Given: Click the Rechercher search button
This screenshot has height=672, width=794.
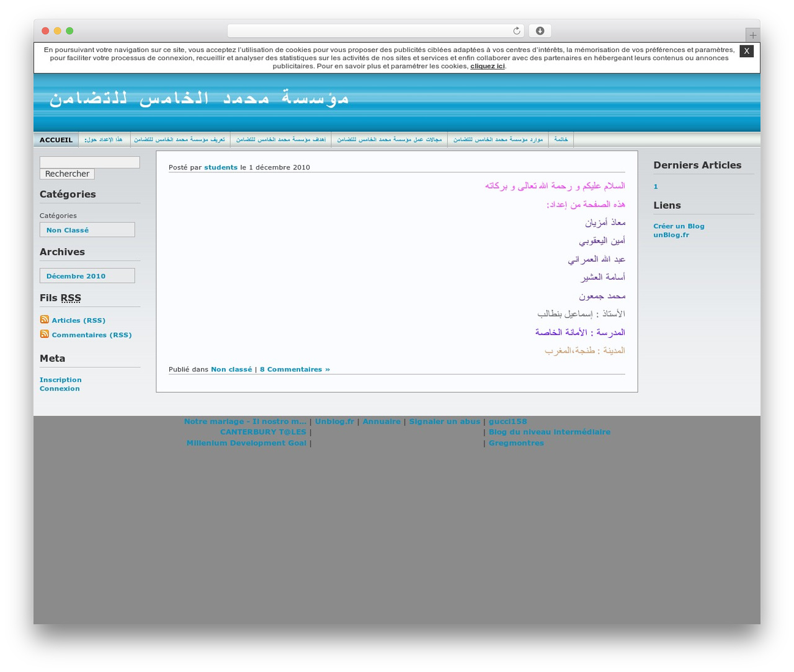Looking at the screenshot, I should pyautogui.click(x=67, y=174).
